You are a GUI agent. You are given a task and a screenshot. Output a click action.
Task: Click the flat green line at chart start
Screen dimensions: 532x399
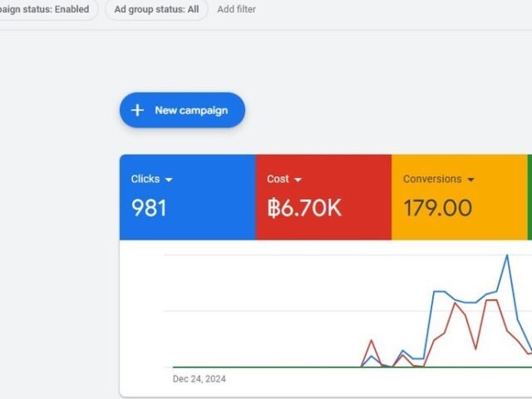click(x=249, y=367)
